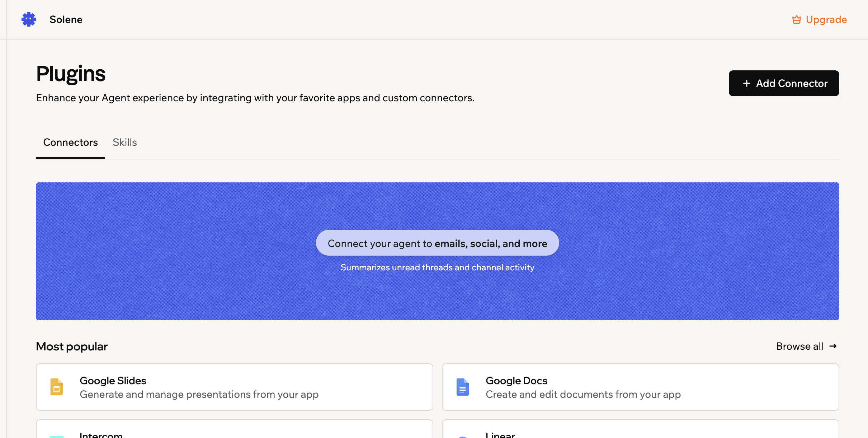This screenshot has width=868, height=438.
Task: Click the plus icon in Add Connector
Action: [747, 83]
